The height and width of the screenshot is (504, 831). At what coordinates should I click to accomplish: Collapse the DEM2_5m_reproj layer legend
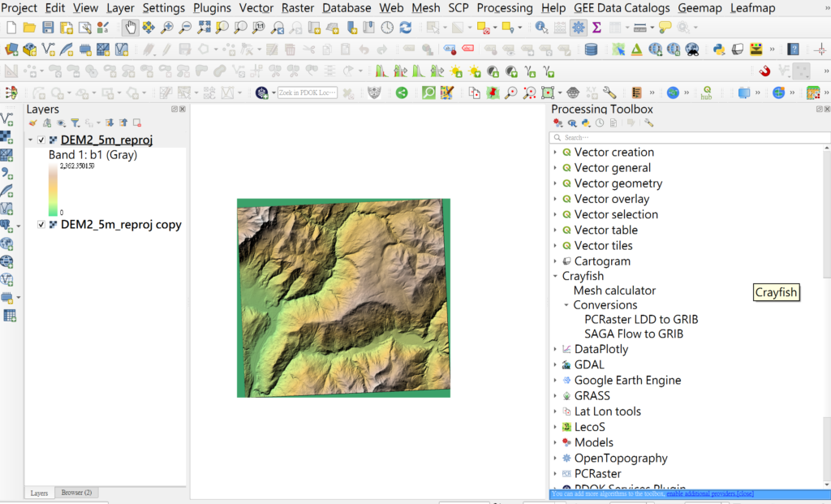pos(31,140)
